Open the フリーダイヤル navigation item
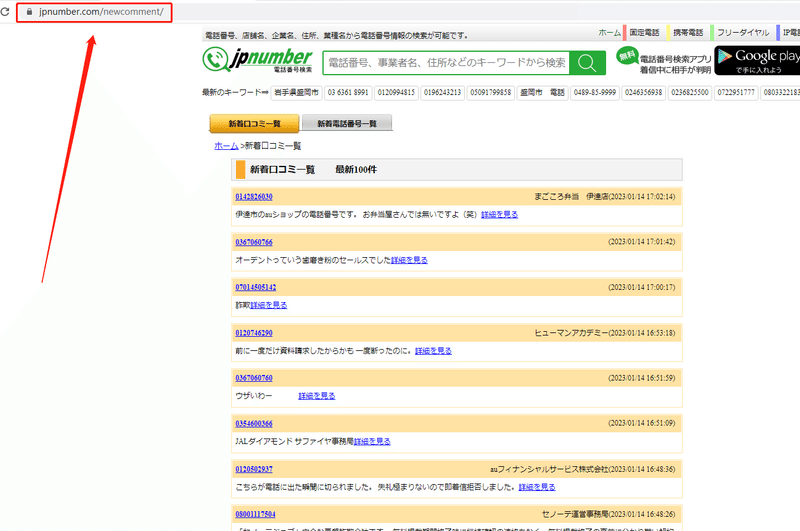 pos(742,33)
